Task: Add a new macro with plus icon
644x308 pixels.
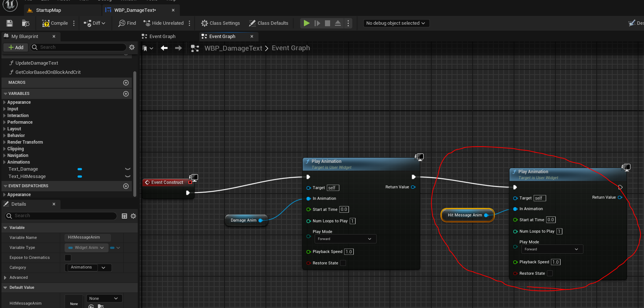Action: coord(126,83)
